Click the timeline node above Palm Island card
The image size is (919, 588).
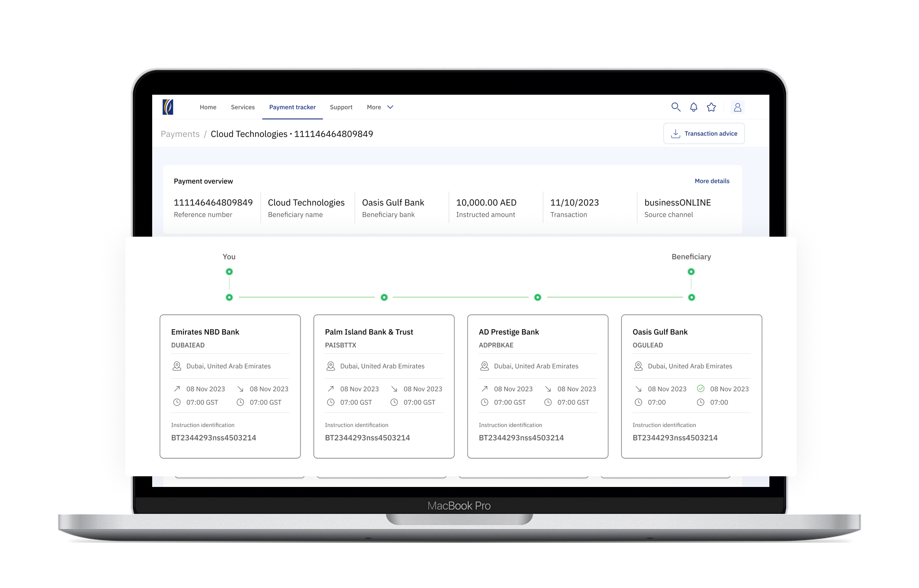(x=384, y=297)
